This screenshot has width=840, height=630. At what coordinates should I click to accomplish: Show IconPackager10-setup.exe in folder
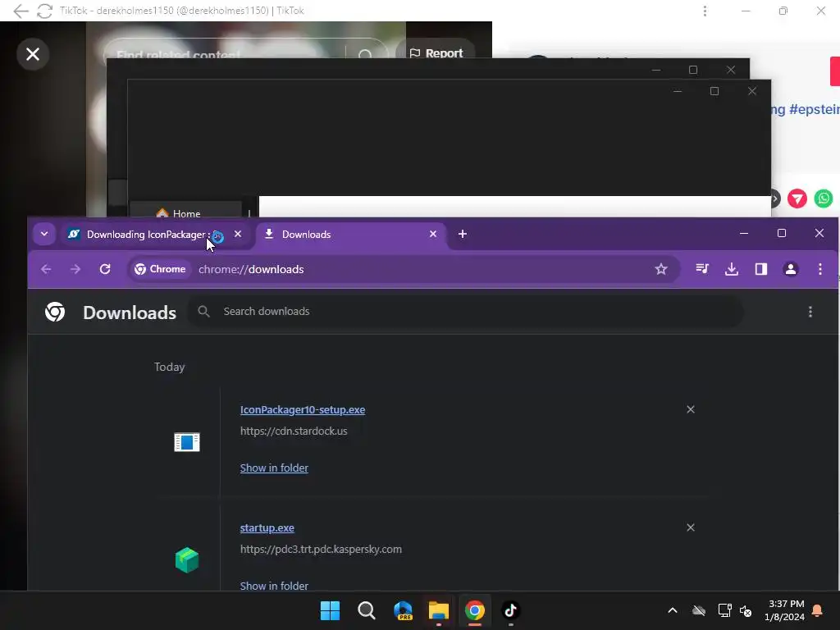(x=274, y=468)
